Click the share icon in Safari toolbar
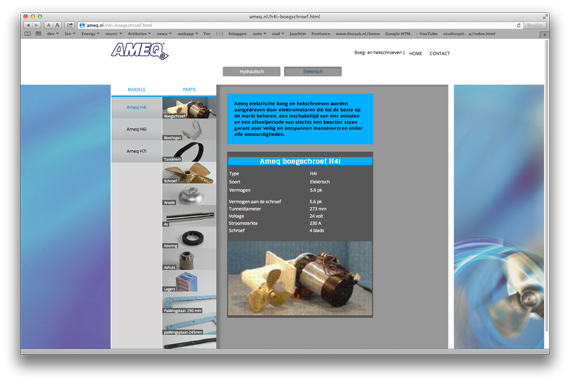The height and width of the screenshot is (383, 570). pyautogui.click(x=70, y=25)
